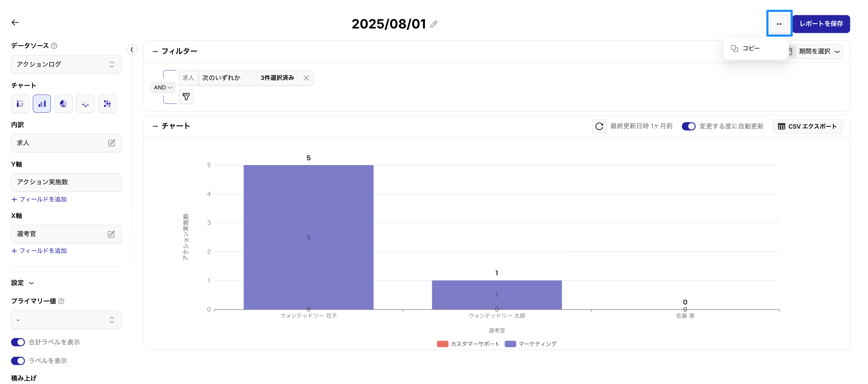Click the レポートを保存 button

[821, 24]
